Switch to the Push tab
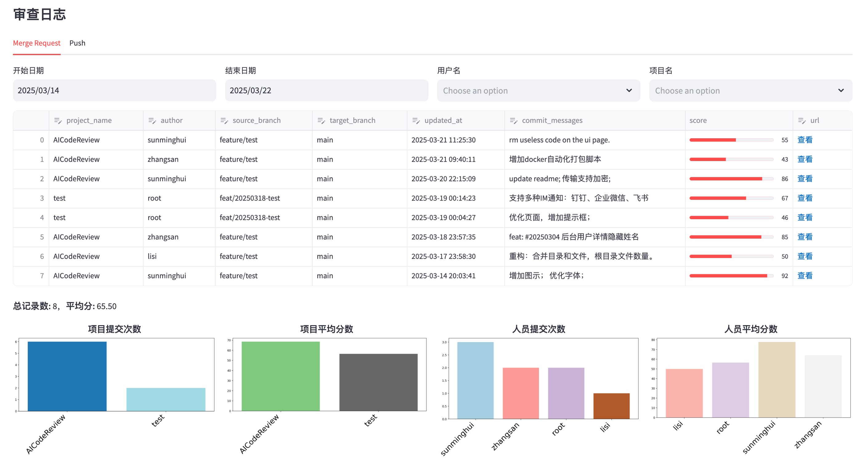 point(77,43)
